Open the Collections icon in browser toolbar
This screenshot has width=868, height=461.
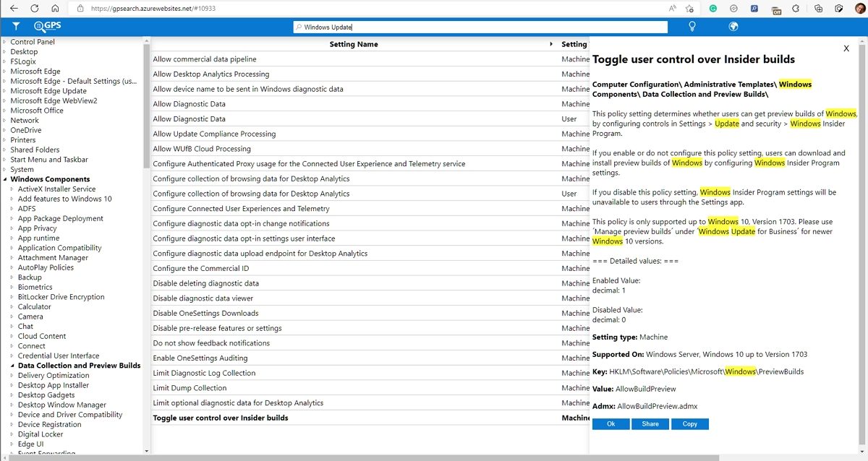point(818,9)
